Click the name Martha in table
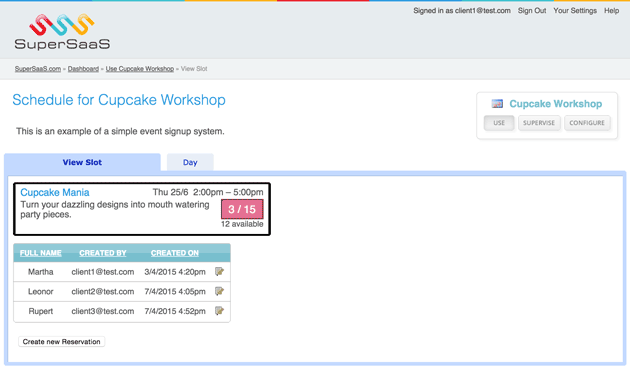Screen dimensions: 630x375 click(x=41, y=272)
